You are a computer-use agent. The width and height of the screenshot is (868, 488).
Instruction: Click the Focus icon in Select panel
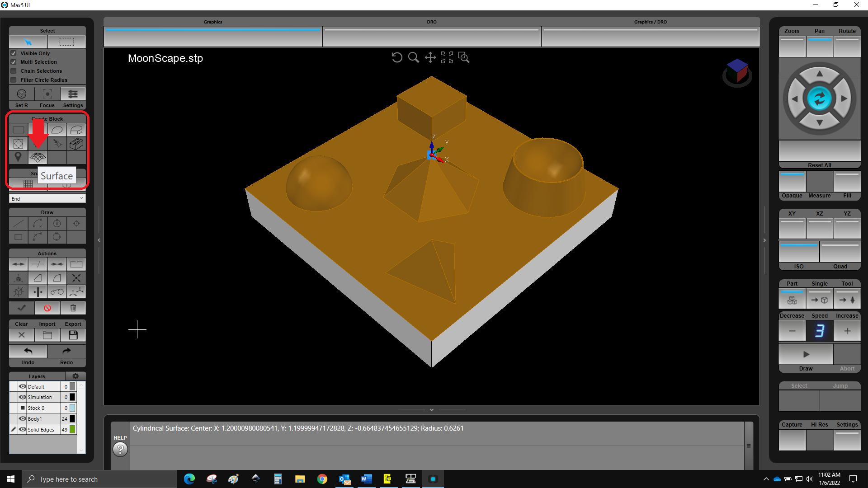click(47, 94)
